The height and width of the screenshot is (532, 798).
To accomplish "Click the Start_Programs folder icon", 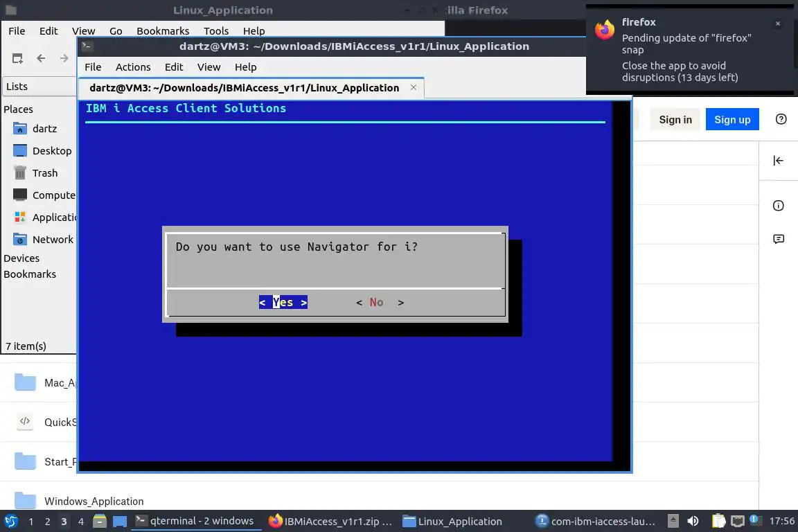I will pyautogui.click(x=25, y=461).
